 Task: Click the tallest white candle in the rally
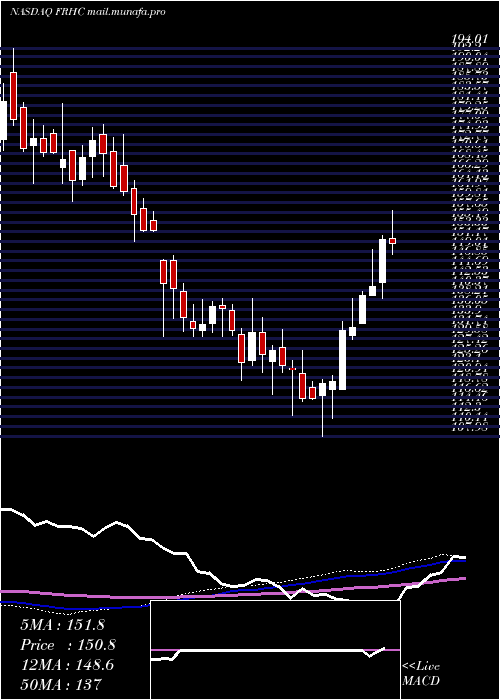(x=342, y=360)
